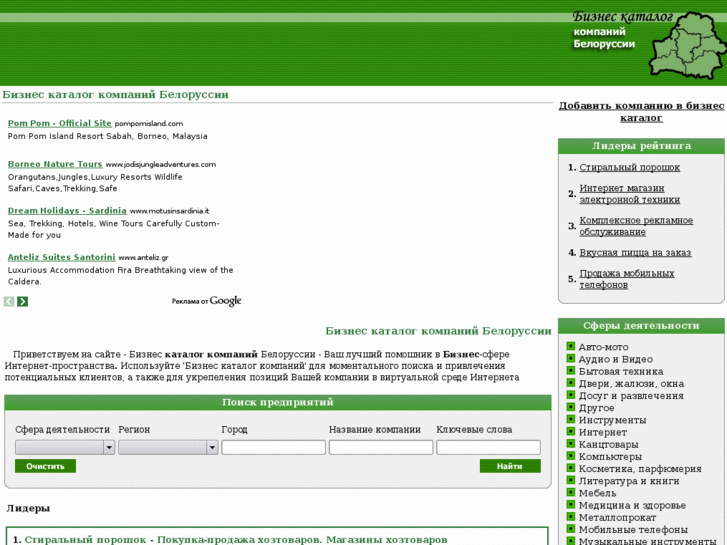This screenshot has height=545, width=727.
Task: Click green bullet icon beside Авто-мото
Action: click(x=571, y=346)
